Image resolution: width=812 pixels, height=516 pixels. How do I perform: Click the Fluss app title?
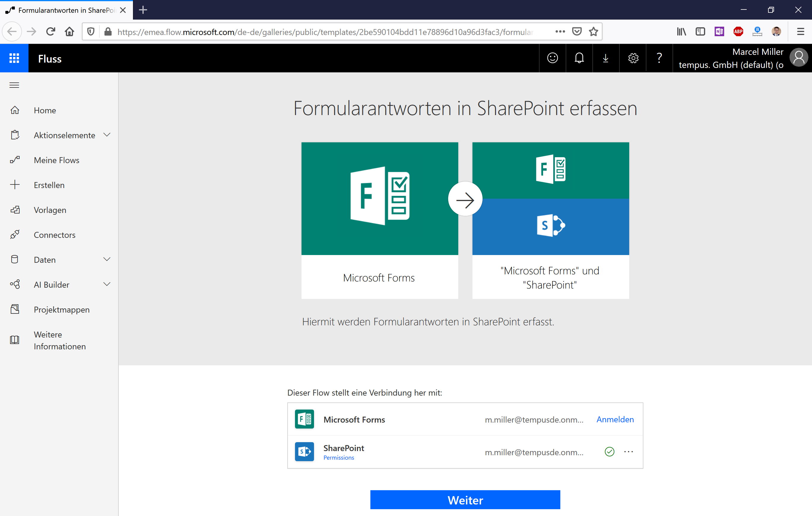coord(50,59)
